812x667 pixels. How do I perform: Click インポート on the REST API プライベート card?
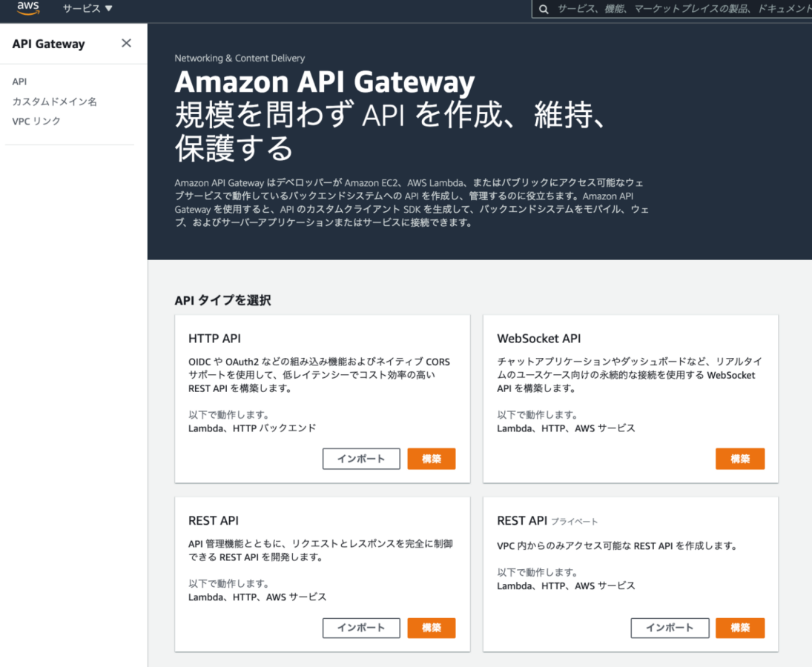[x=670, y=628]
